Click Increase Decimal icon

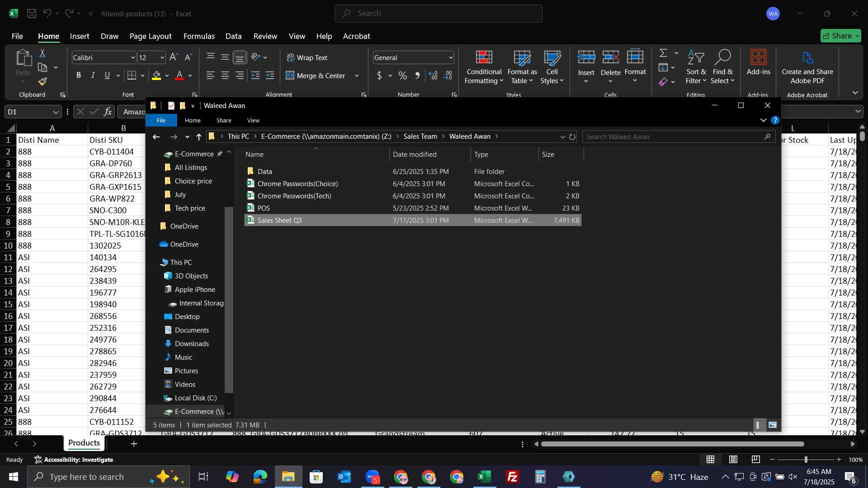tap(433, 75)
